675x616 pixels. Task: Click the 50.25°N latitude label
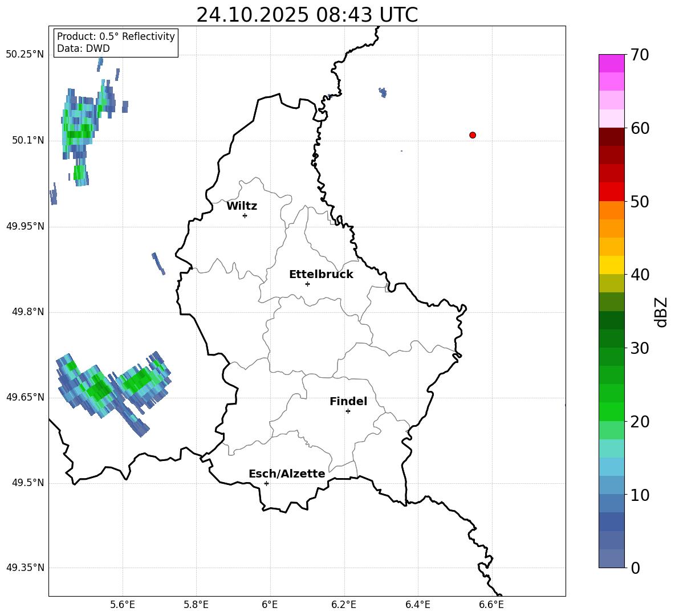(x=25, y=55)
